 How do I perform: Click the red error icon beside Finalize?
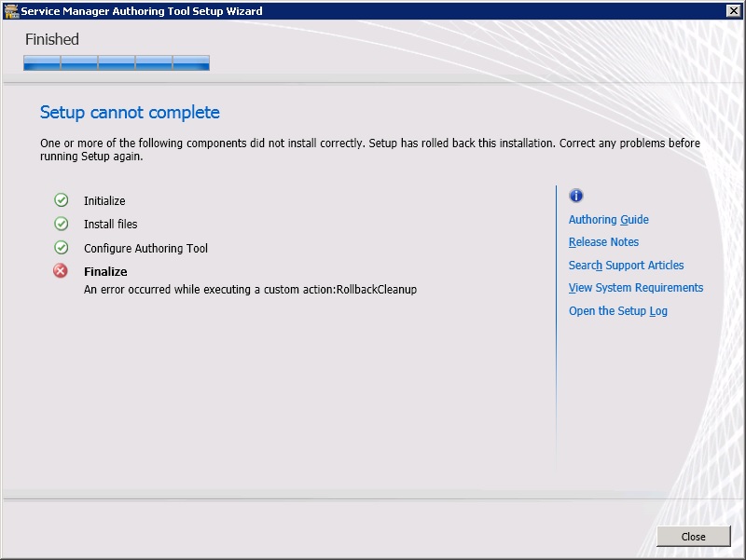(x=61, y=271)
